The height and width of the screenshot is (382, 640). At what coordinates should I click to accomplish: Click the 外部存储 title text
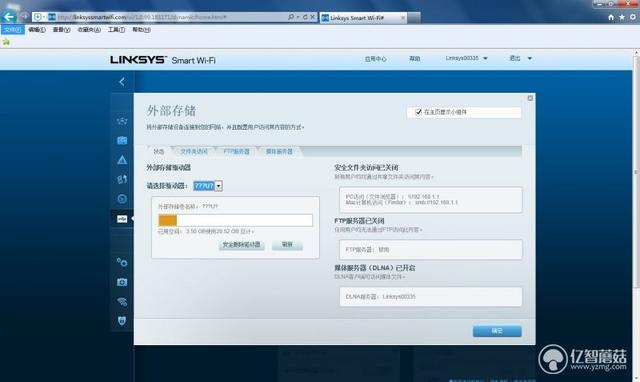pos(171,111)
